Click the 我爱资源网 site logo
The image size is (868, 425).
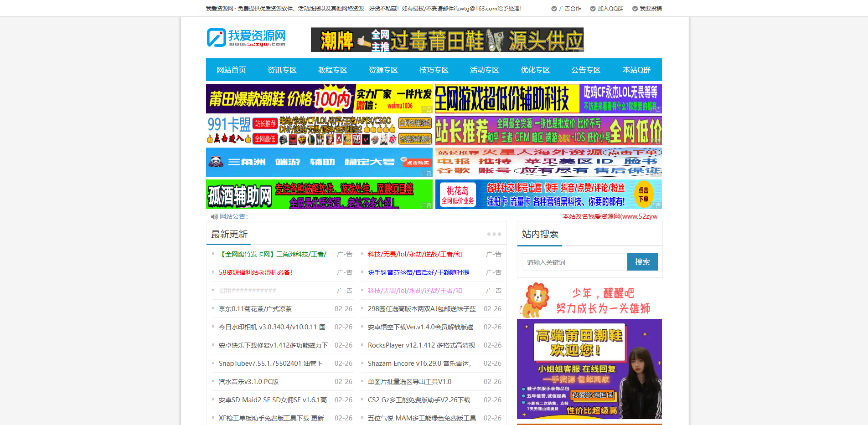click(246, 38)
